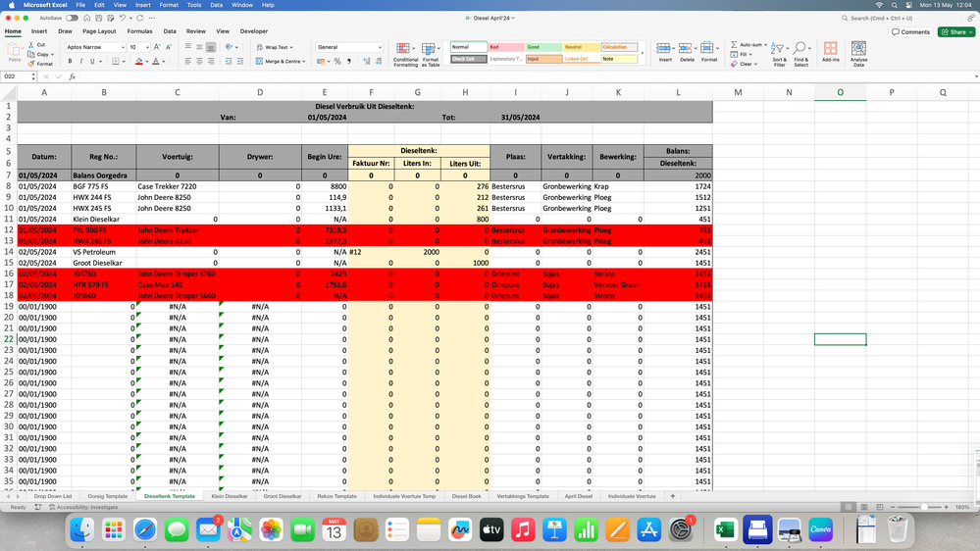Open Safari from the Dock

[145, 530]
